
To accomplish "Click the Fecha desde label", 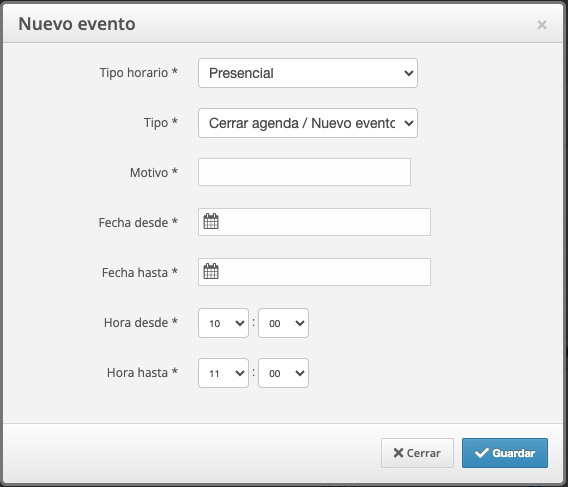I will coord(138,222).
